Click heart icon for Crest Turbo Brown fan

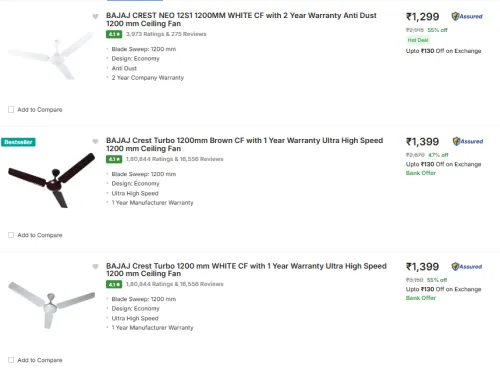pos(95,142)
